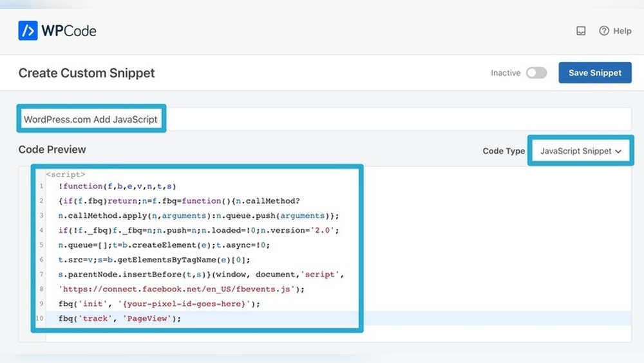Click the code line with n.version='2.0'
This screenshot has width=644, height=363.
coord(199,230)
